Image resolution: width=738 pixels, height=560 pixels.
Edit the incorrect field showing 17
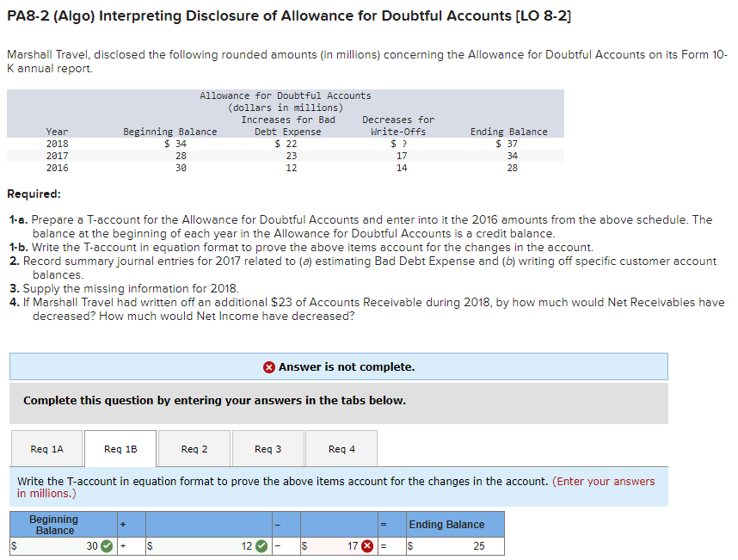click(339, 546)
